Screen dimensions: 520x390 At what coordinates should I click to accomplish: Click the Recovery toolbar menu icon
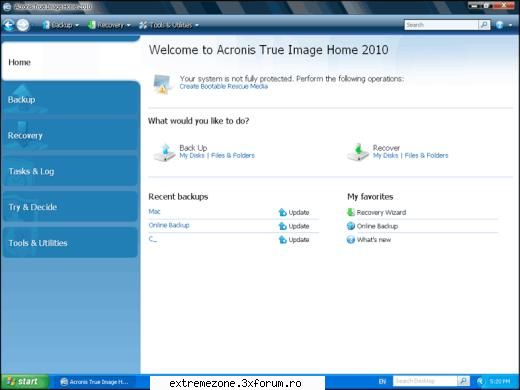[x=91, y=25]
